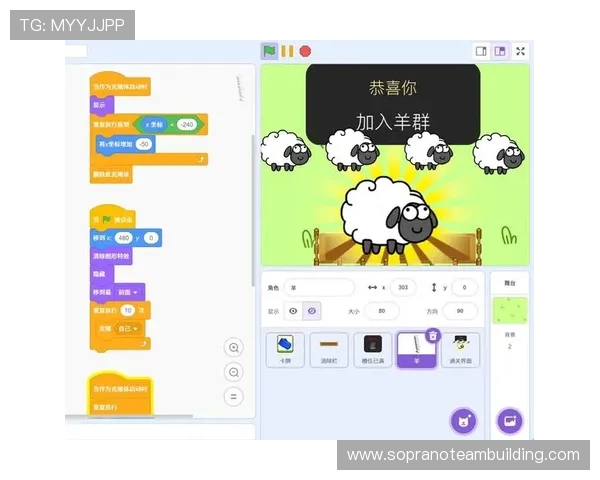Zoom out the script workspace
This screenshot has width=600, height=480.
[233, 372]
